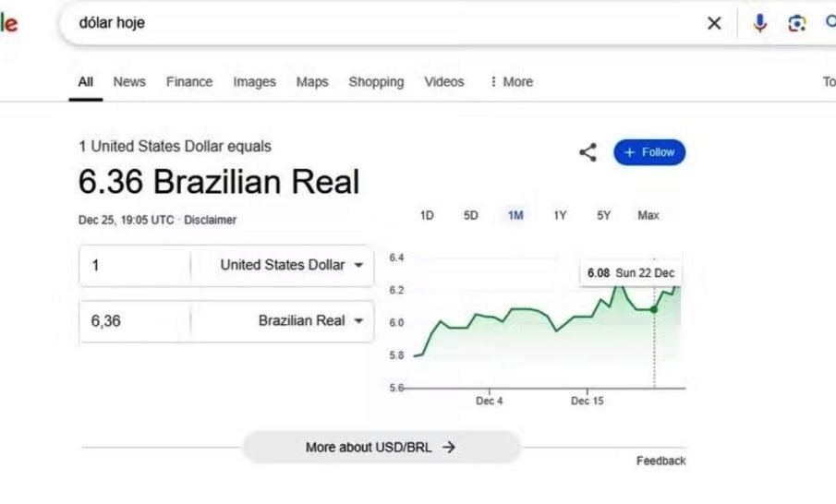Open the Brazilian Real currency dropdown

point(310,321)
